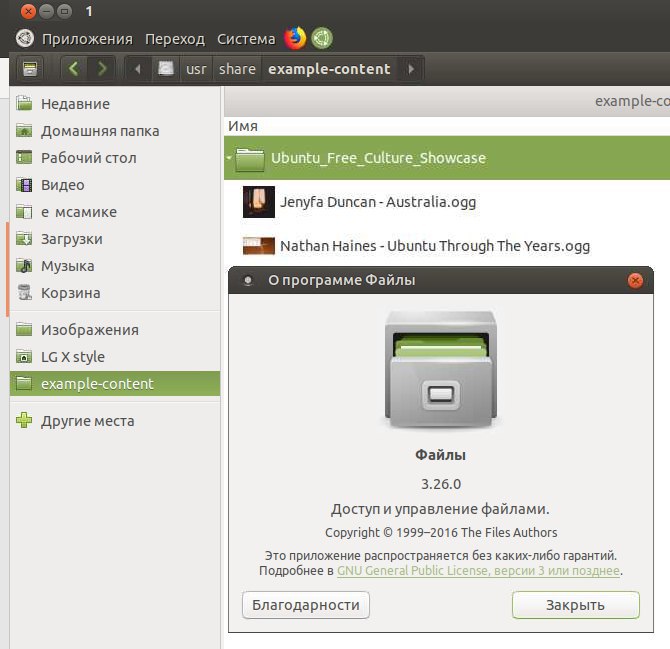Open Изображения in the sidebar
Viewport: 670px width, 649px height.
point(115,329)
